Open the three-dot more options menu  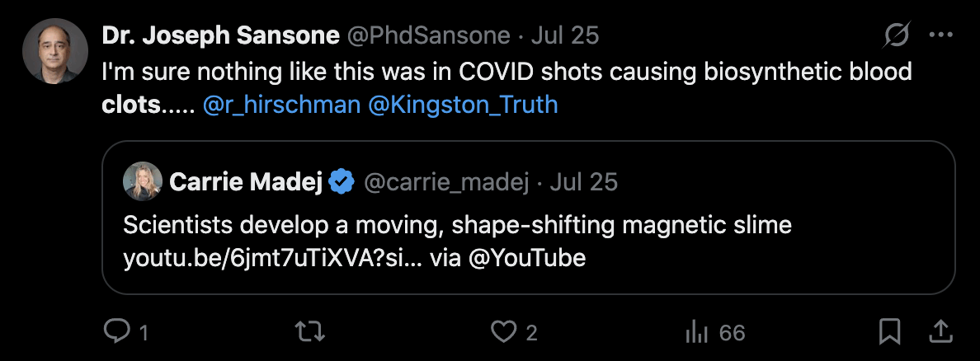point(940,35)
